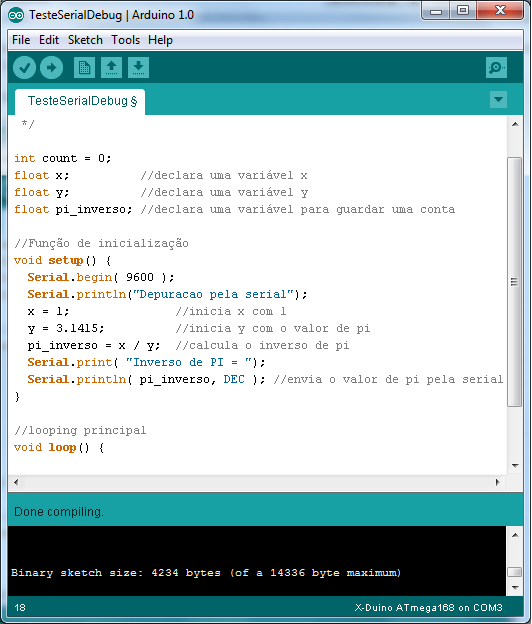The height and width of the screenshot is (624, 532).
Task: Create a new sketch with New icon
Action: (x=84, y=68)
